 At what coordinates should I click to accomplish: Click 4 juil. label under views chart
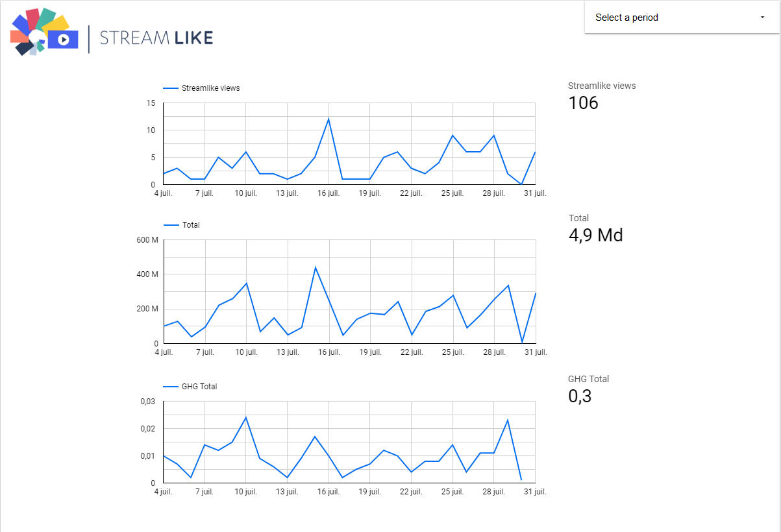163,193
